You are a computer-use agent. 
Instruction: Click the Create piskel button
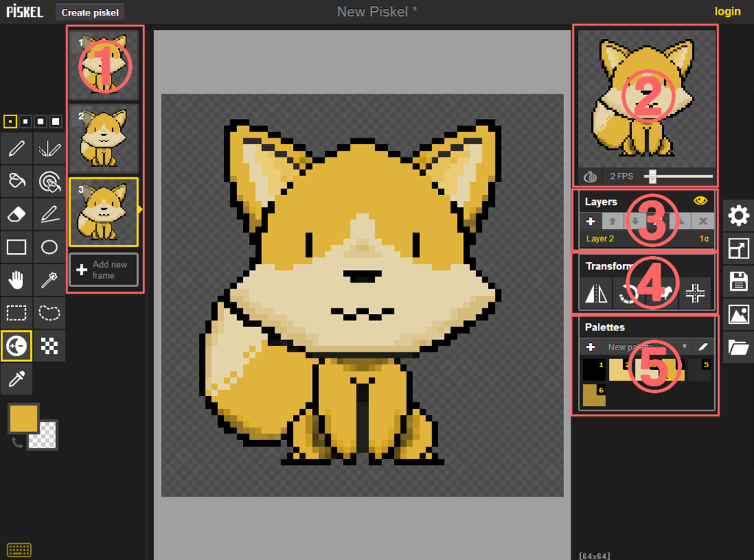pyautogui.click(x=90, y=13)
